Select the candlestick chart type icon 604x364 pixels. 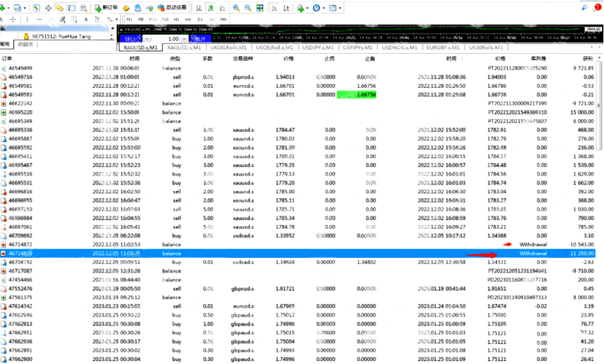211,8
